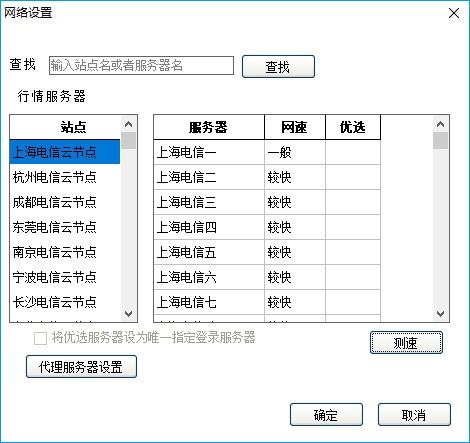Open 代理服务器设置 proxy settings
The width and height of the screenshot is (470, 443).
81,367
